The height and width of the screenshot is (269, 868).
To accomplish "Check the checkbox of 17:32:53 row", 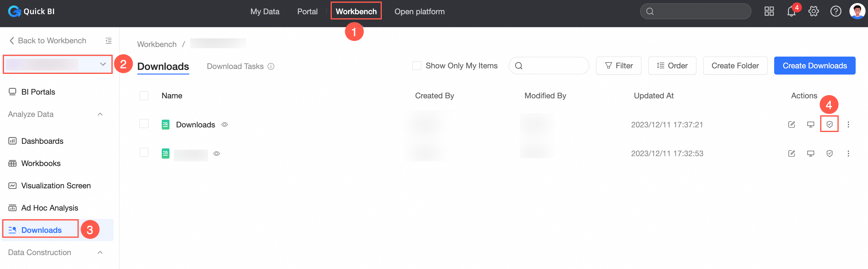I will click(x=144, y=152).
